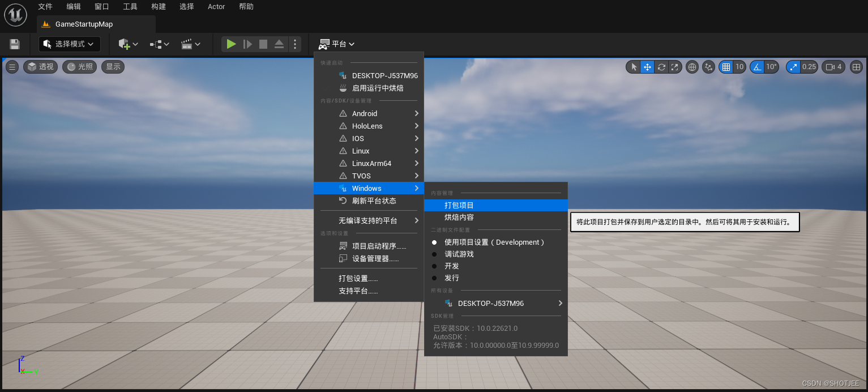The height and width of the screenshot is (392, 868).
Task: Open the Play in Editor options dots
Action: pyautogui.click(x=295, y=44)
